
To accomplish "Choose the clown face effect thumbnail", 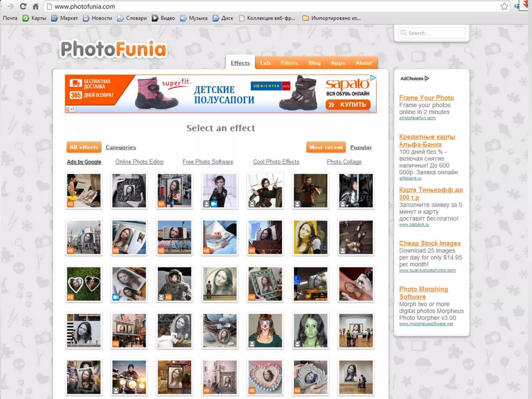I will click(x=265, y=330).
